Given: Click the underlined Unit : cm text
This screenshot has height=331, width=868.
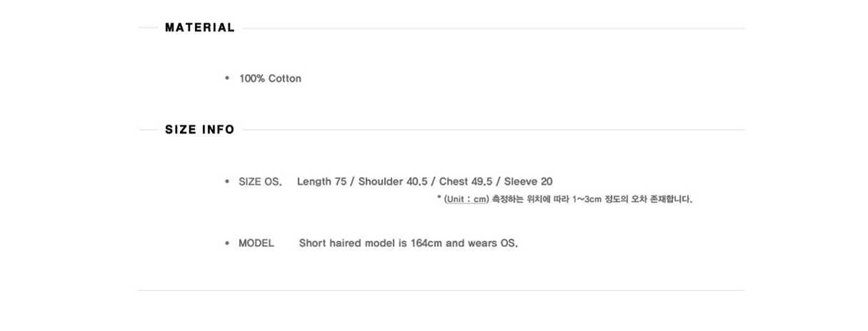Looking at the screenshot, I should click(x=466, y=199).
